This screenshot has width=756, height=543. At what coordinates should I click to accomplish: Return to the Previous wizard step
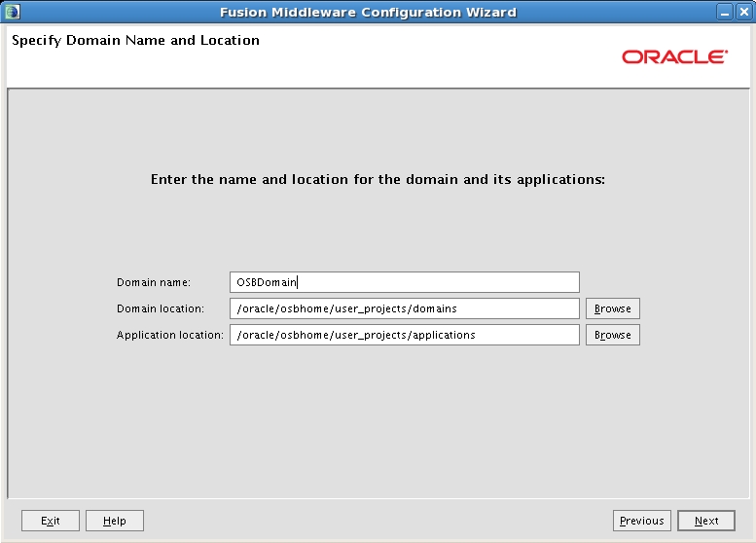[x=642, y=521]
